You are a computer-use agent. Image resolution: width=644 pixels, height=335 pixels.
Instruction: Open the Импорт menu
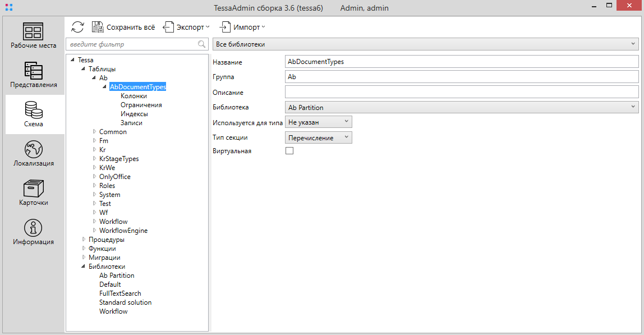click(x=242, y=27)
